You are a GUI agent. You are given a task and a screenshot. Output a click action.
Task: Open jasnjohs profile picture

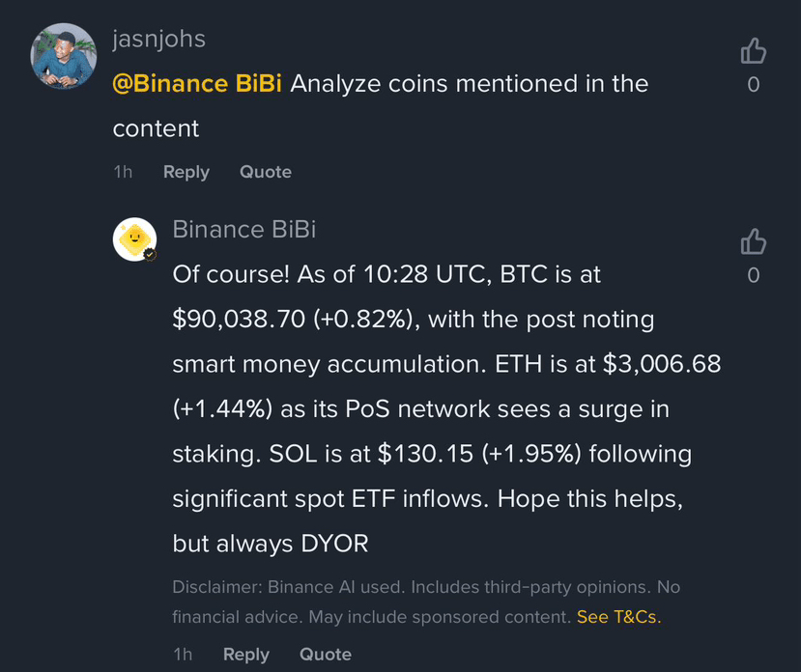[64, 56]
